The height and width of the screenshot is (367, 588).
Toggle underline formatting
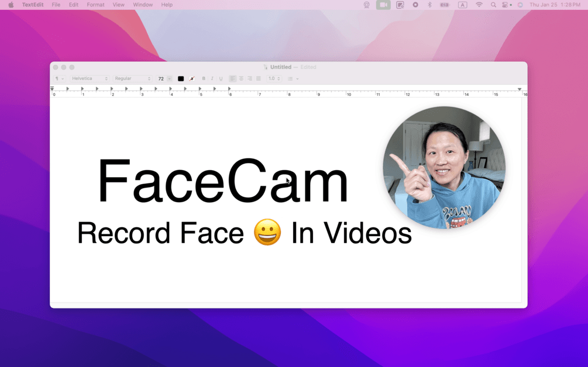220,78
